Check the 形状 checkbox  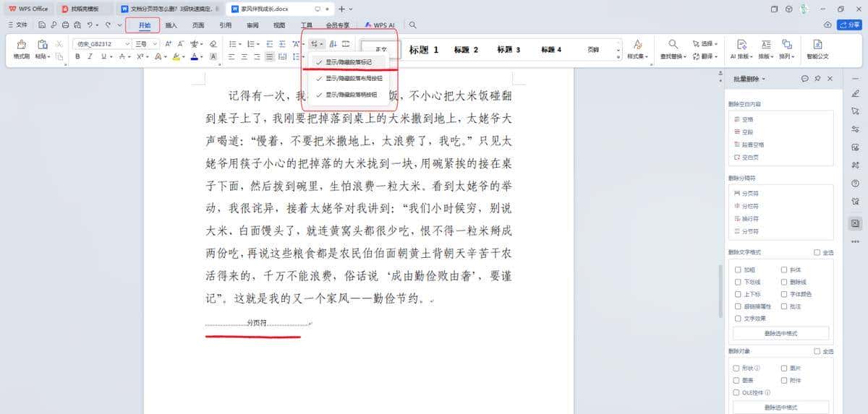(738, 368)
